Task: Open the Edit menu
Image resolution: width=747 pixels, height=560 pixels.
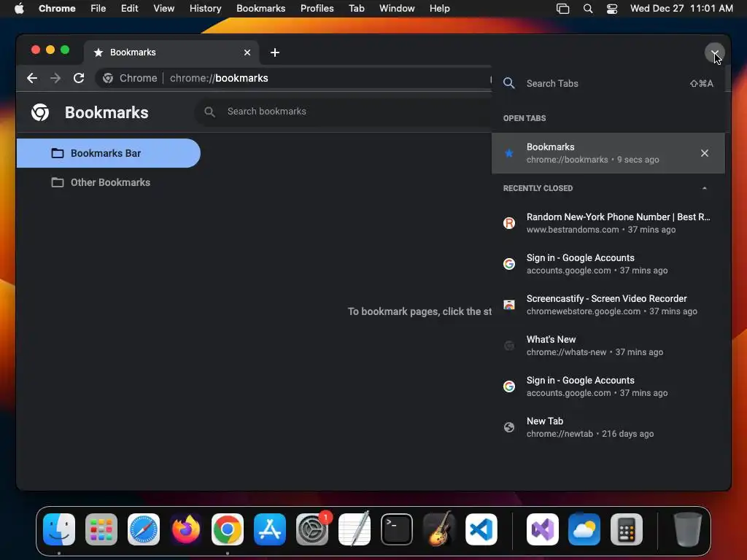Action: coord(129,9)
